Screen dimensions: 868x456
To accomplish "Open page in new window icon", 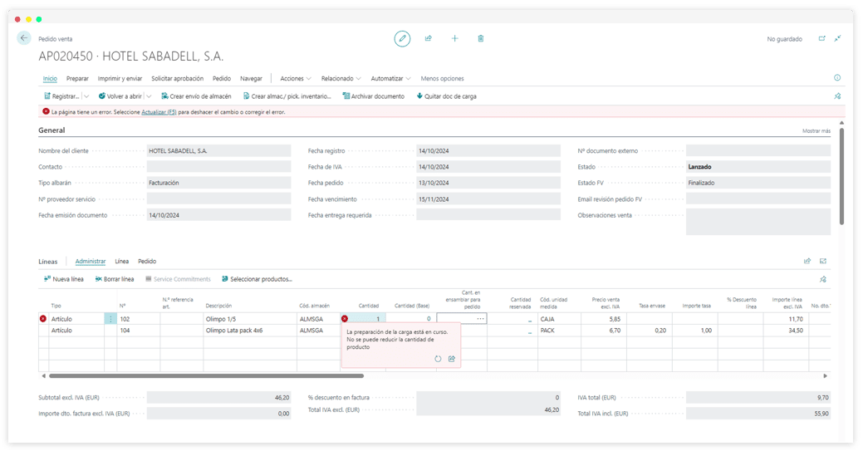I will click(x=821, y=38).
